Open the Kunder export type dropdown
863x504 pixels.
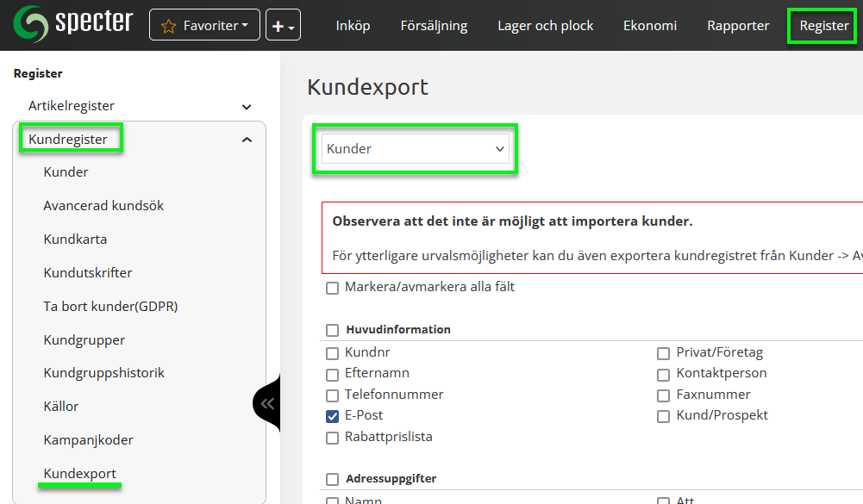pos(415,149)
